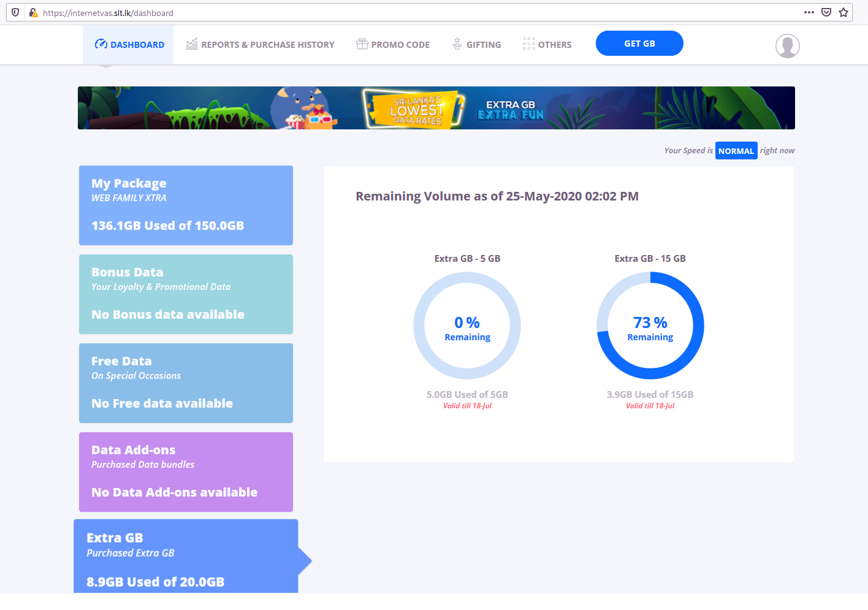Open the user profile avatar
This screenshot has height=610, width=868.
788,46
